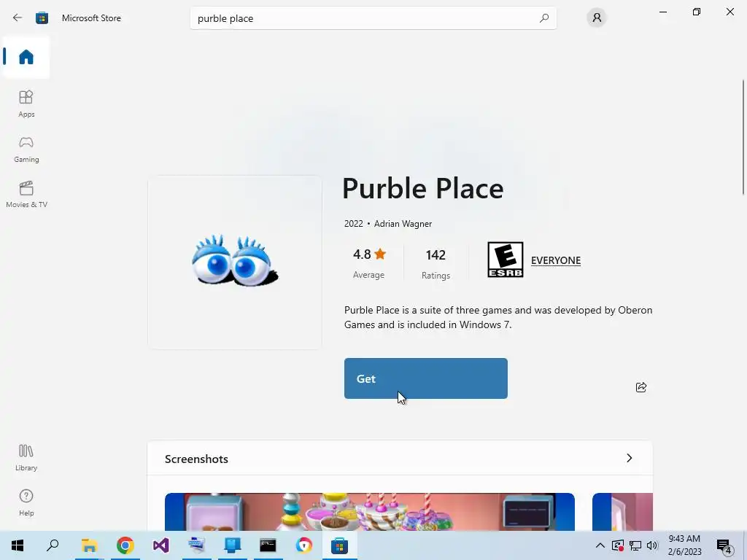Screen dimensions: 747x560
Task: Click the network tray icon
Action: (x=635, y=545)
